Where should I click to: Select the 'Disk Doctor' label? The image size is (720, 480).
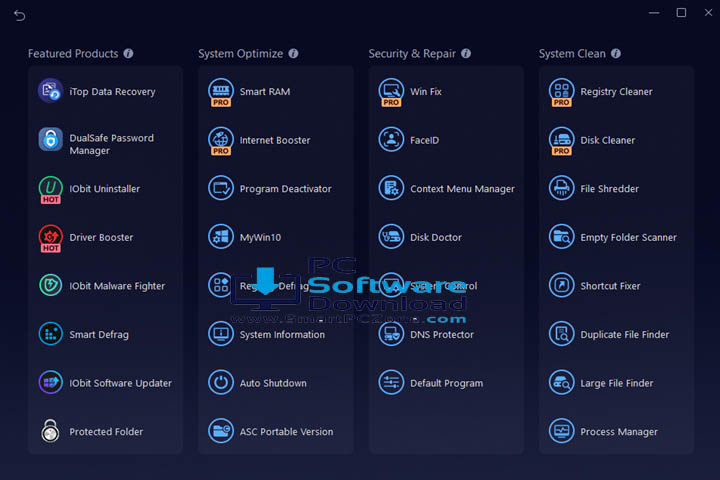[436, 237]
